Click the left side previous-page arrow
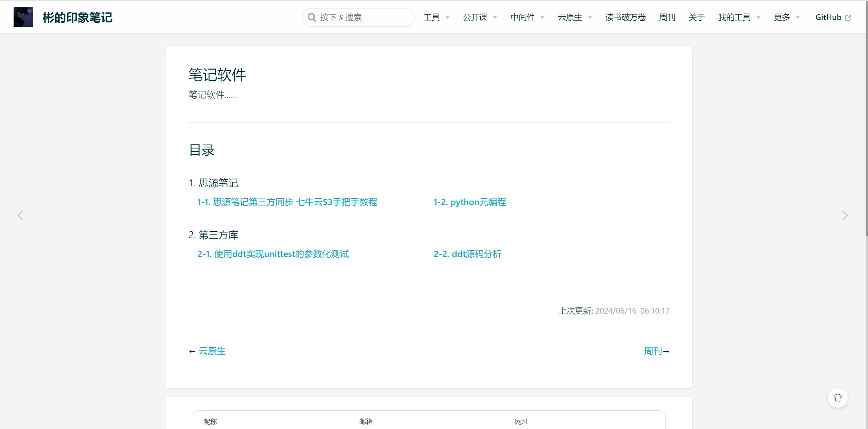Viewport: 868px width, 429px height. coord(20,215)
